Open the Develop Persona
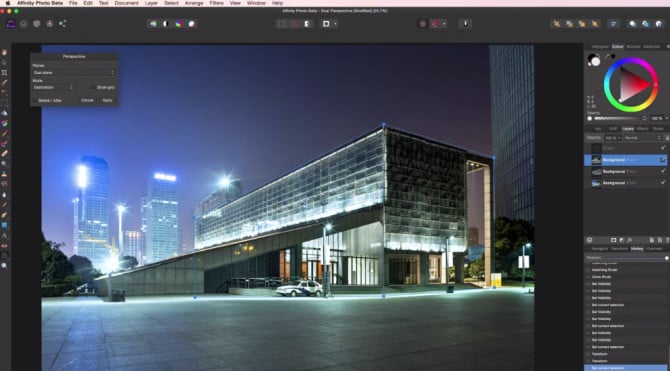Screen dimensions: 670x371 coord(37,24)
